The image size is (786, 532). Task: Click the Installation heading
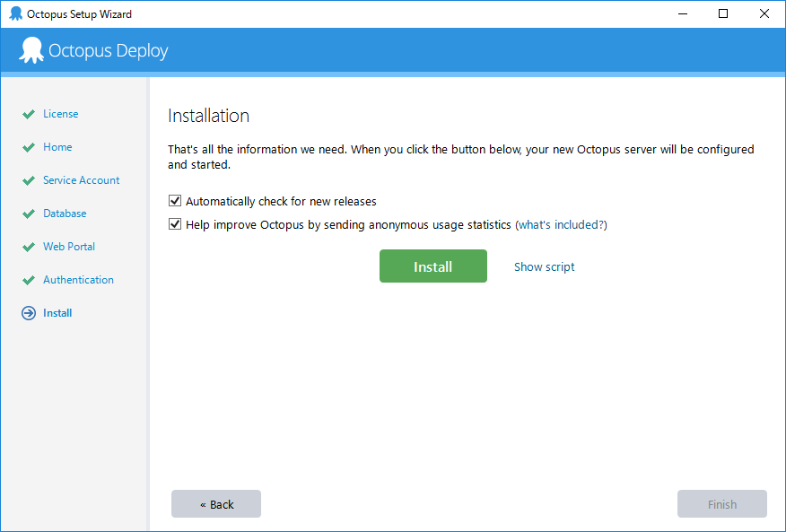click(208, 116)
